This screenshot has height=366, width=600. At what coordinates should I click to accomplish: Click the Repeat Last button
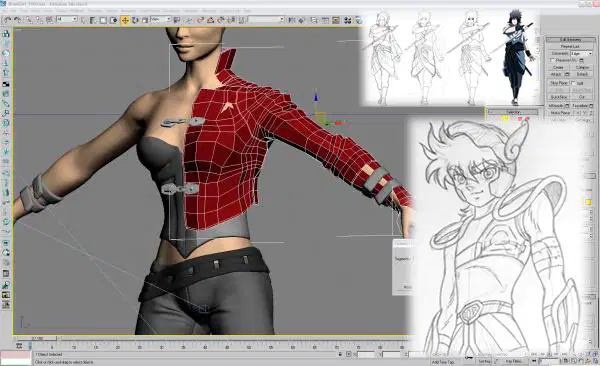click(x=571, y=46)
